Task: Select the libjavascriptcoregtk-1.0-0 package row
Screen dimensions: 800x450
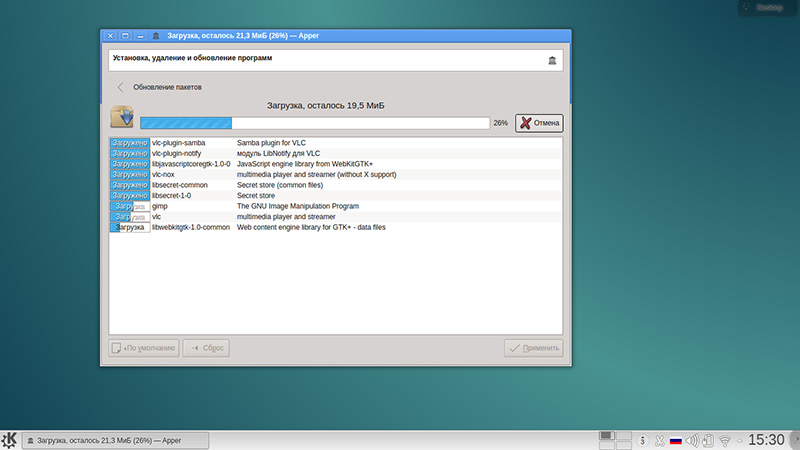Action: 335,164
